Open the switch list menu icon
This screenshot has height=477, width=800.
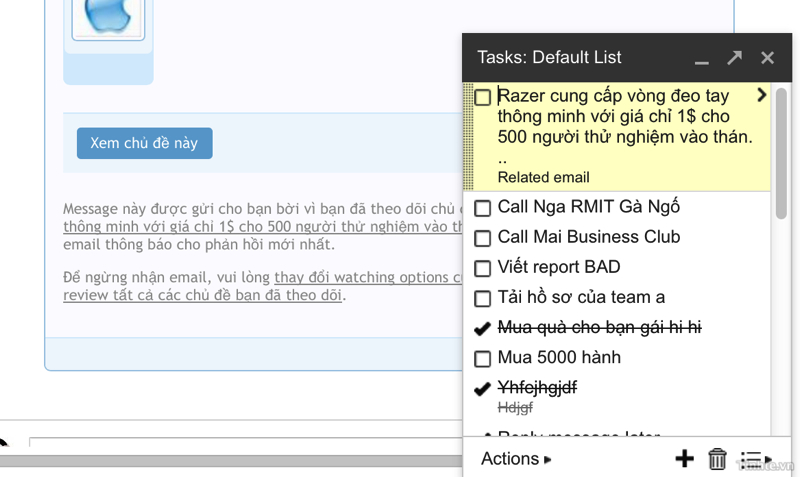[x=756, y=459]
